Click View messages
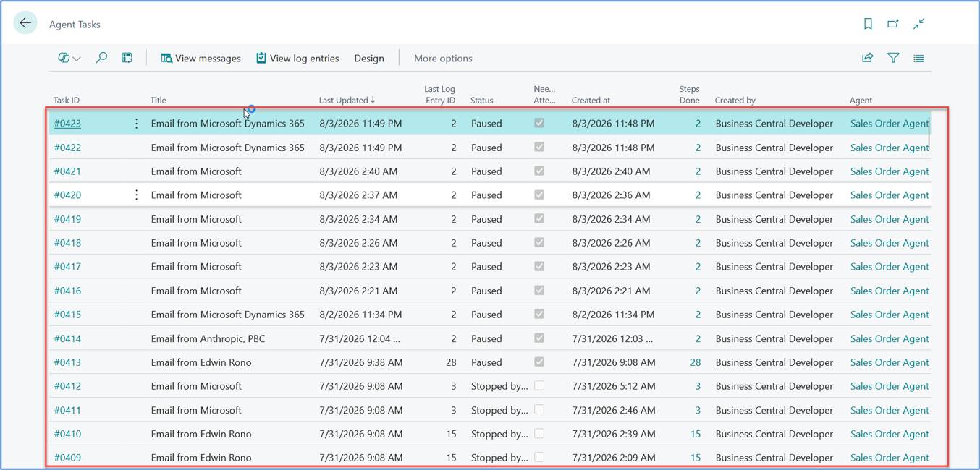The width and height of the screenshot is (980, 470). coord(200,59)
